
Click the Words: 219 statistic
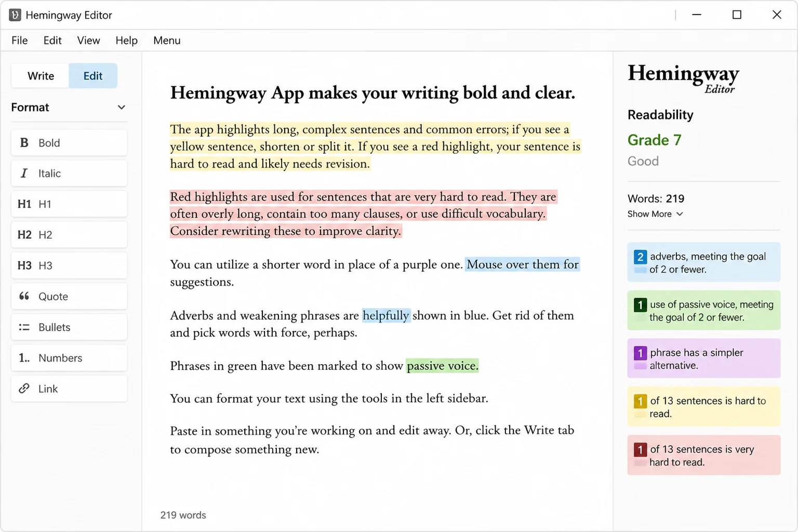656,198
